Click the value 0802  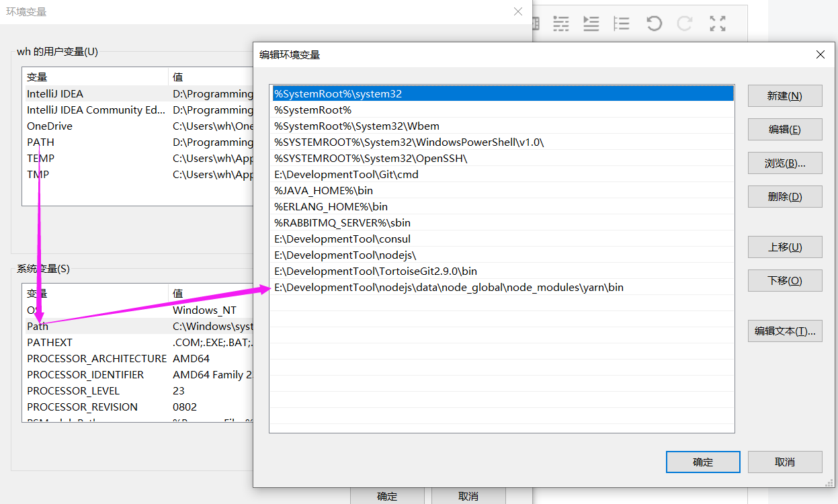tap(185, 407)
